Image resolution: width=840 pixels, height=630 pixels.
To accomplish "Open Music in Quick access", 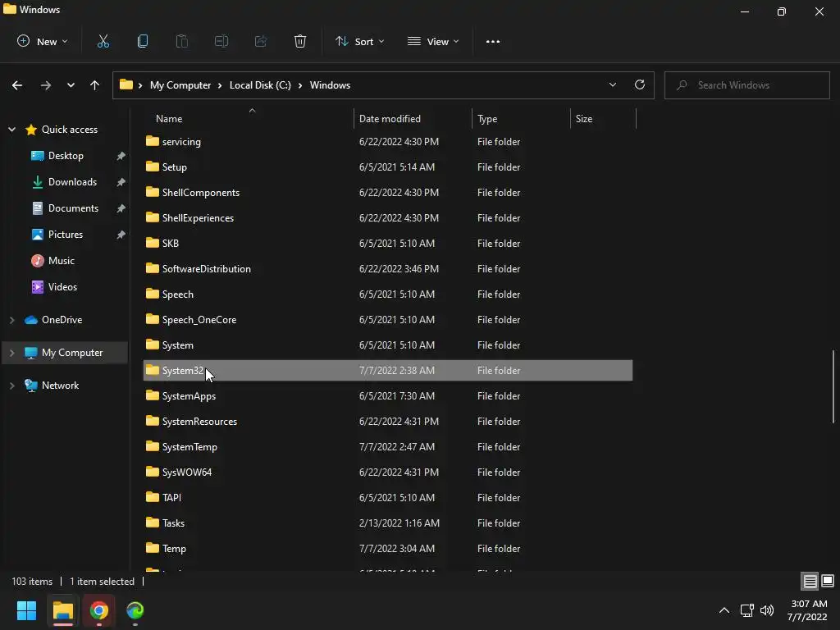I will (x=61, y=261).
